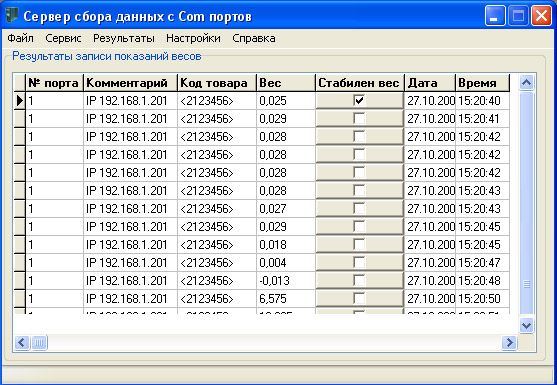
Task: Open the Сервис menu
Action: pyautogui.click(x=63, y=38)
